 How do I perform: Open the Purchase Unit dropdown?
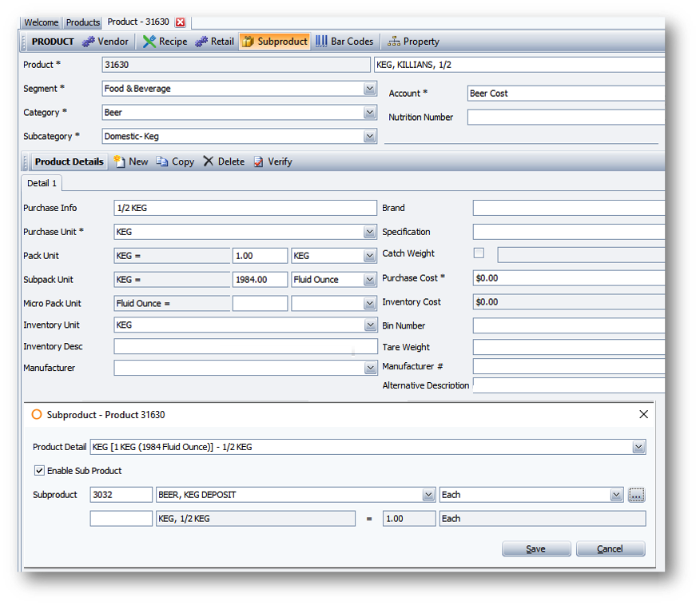tap(370, 232)
